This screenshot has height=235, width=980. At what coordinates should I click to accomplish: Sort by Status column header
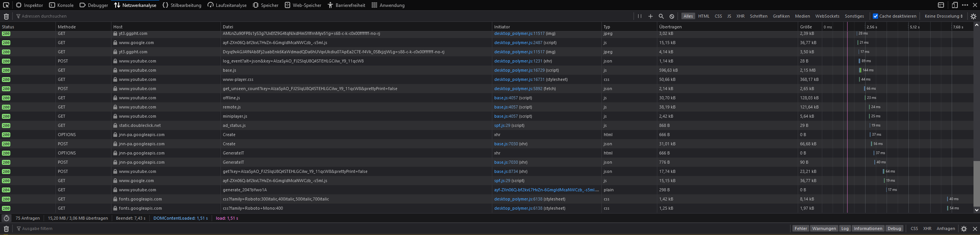28,27
